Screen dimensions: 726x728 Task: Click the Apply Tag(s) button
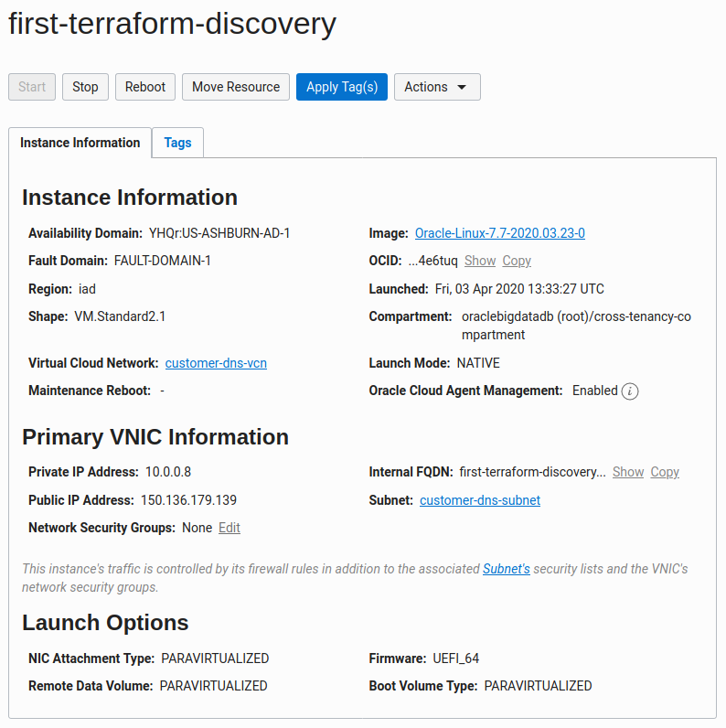coord(341,87)
